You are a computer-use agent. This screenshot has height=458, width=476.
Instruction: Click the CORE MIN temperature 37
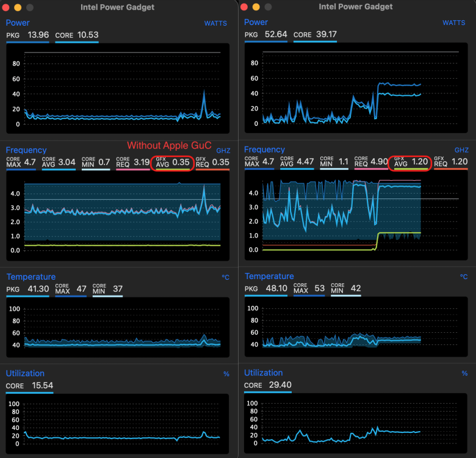118,289
